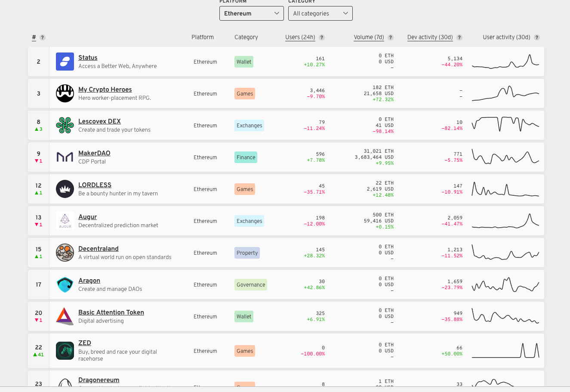The height and width of the screenshot is (392, 570).
Task: Click the Property tag in Decentraland row
Action: [x=247, y=253]
